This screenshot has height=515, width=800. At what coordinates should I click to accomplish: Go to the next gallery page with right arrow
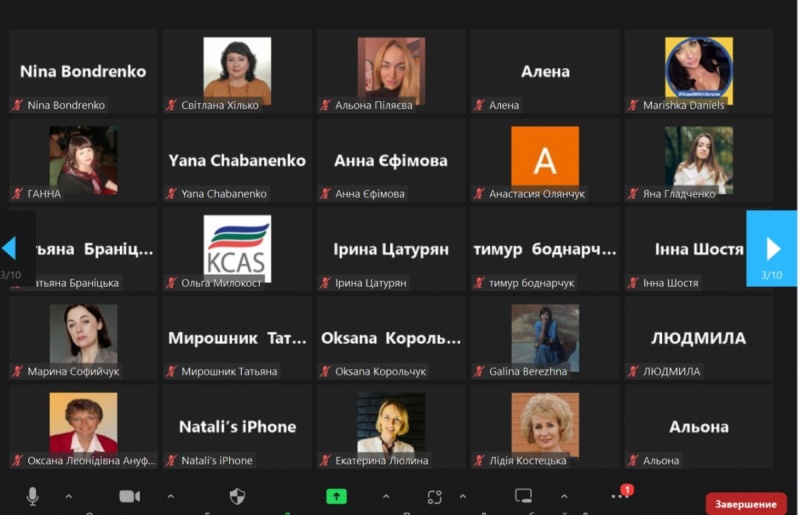[771, 248]
